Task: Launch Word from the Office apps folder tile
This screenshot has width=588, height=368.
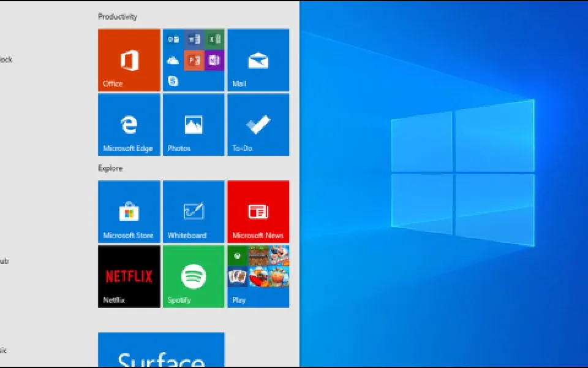Action: [194, 39]
